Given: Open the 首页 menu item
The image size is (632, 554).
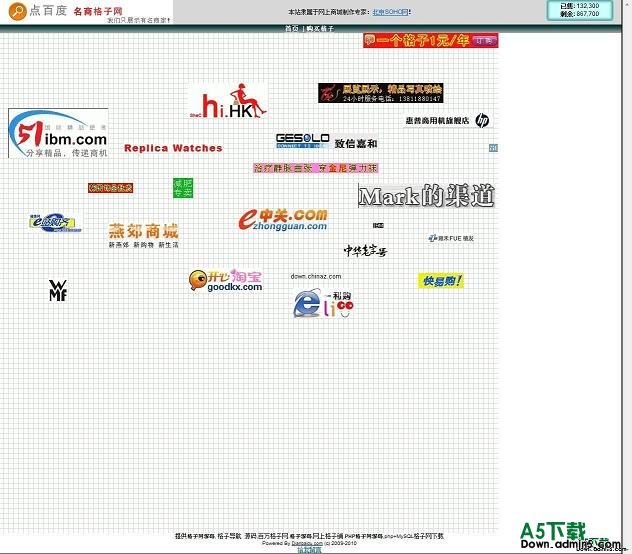Looking at the screenshot, I should pyautogui.click(x=291, y=29).
